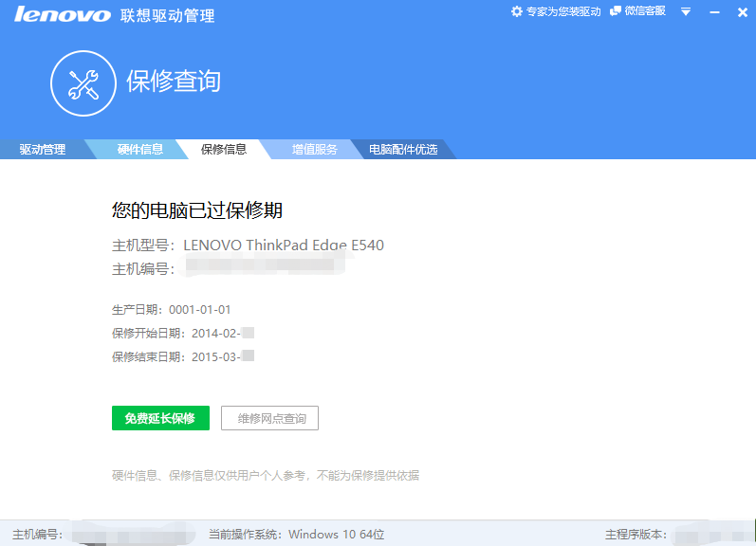Open the 硬件信息 tab

tap(140, 150)
